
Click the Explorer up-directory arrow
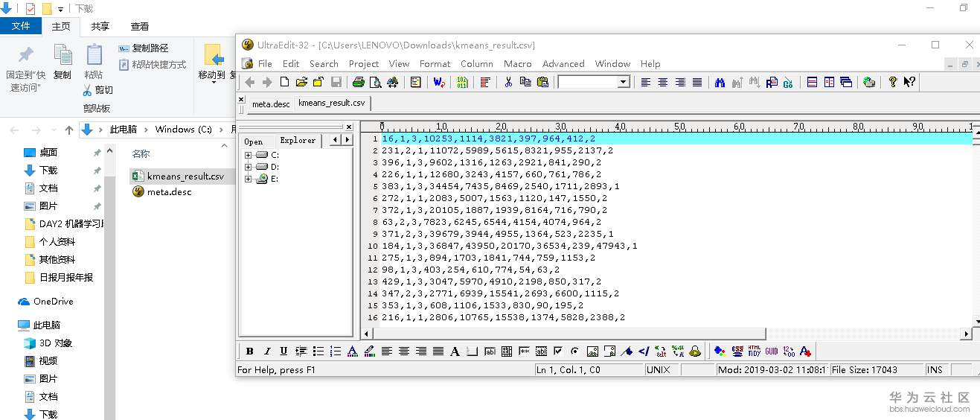tap(69, 130)
